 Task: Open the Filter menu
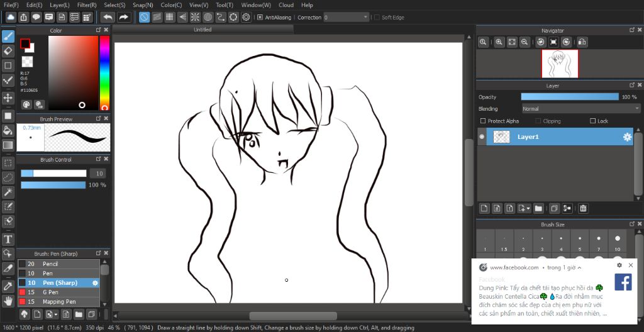[x=87, y=5]
